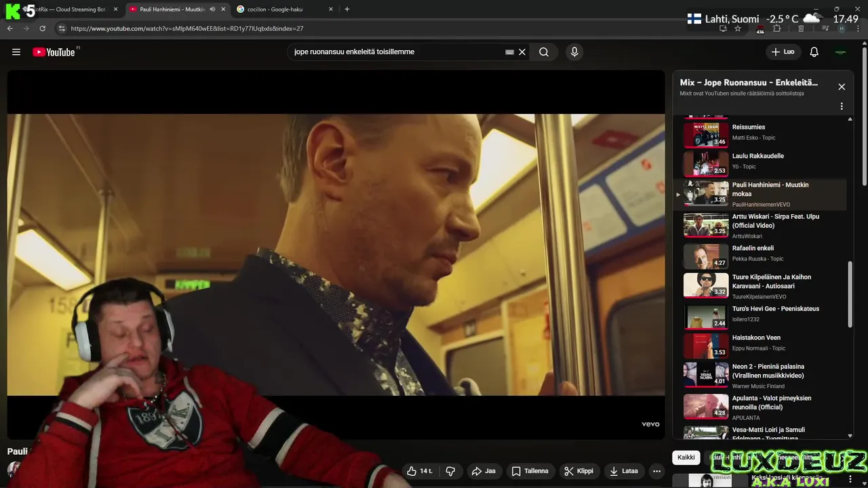Create a clip with Klippi
868x488 pixels.
[579, 471]
